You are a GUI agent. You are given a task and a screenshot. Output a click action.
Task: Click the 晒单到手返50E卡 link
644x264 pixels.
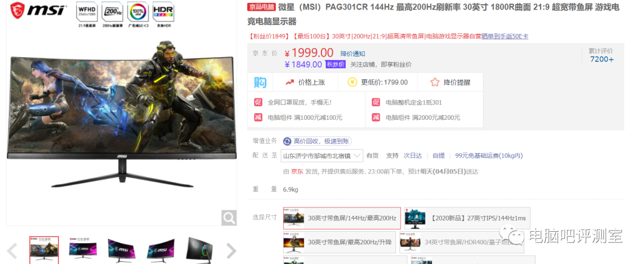[505, 36]
